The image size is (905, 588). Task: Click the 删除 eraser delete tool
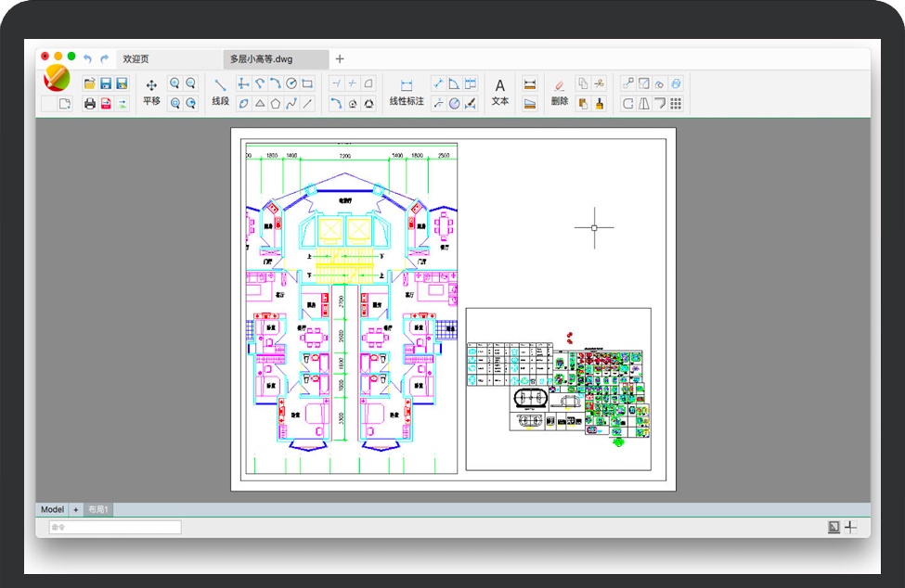click(x=559, y=92)
